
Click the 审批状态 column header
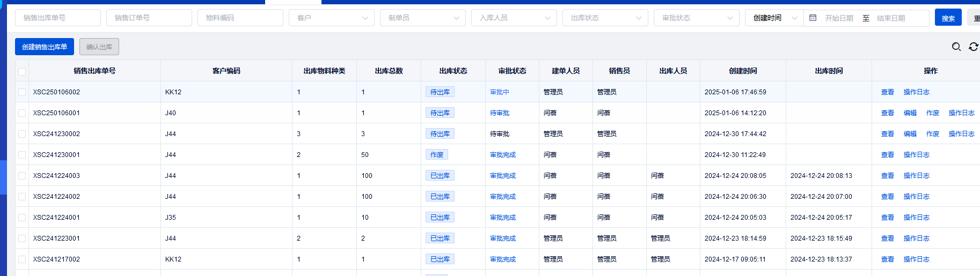(513, 71)
